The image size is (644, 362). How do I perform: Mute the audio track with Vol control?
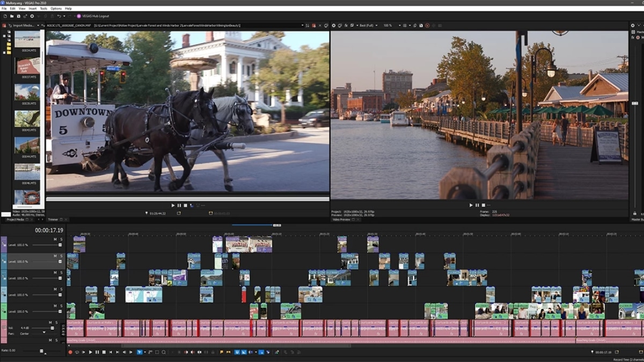click(50, 322)
